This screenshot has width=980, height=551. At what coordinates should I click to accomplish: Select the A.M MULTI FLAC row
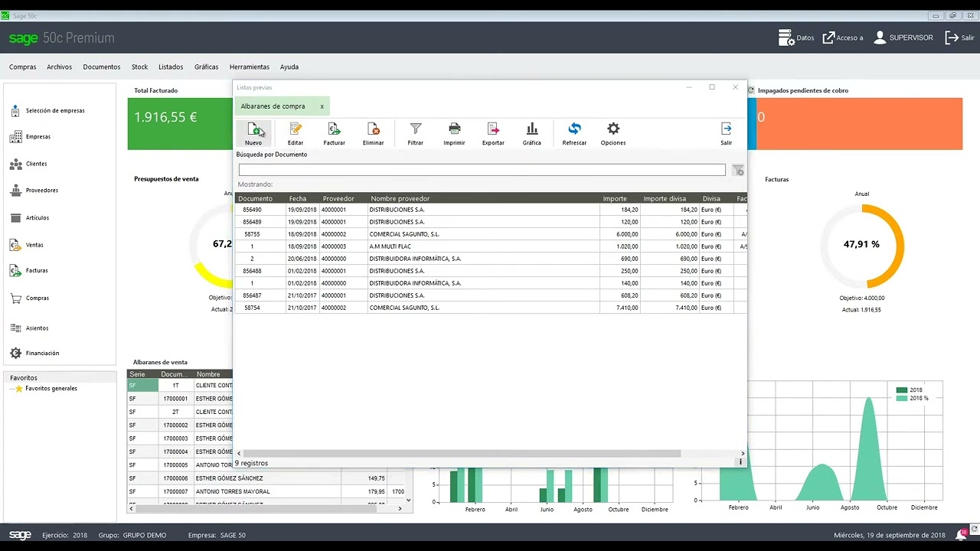coord(491,246)
